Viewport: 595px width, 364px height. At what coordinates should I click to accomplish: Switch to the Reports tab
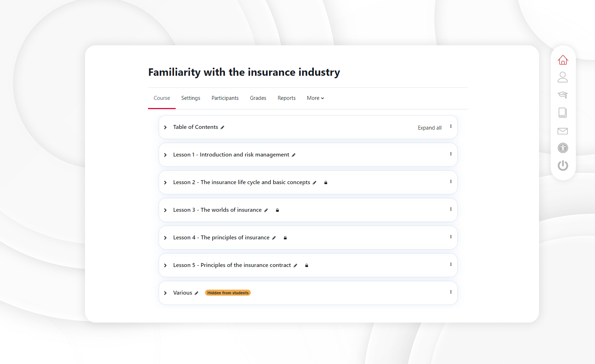287,98
